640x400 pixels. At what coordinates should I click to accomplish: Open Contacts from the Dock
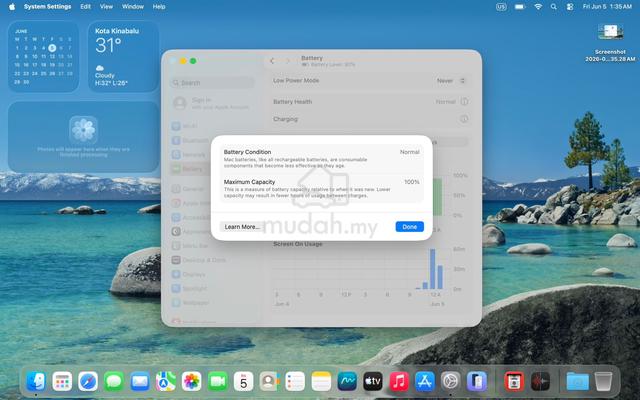click(269, 382)
